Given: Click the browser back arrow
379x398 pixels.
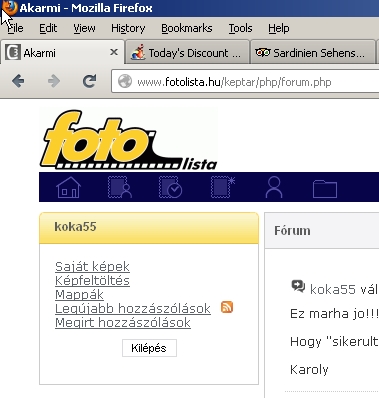Looking at the screenshot, I should pyautogui.click(x=18, y=81).
